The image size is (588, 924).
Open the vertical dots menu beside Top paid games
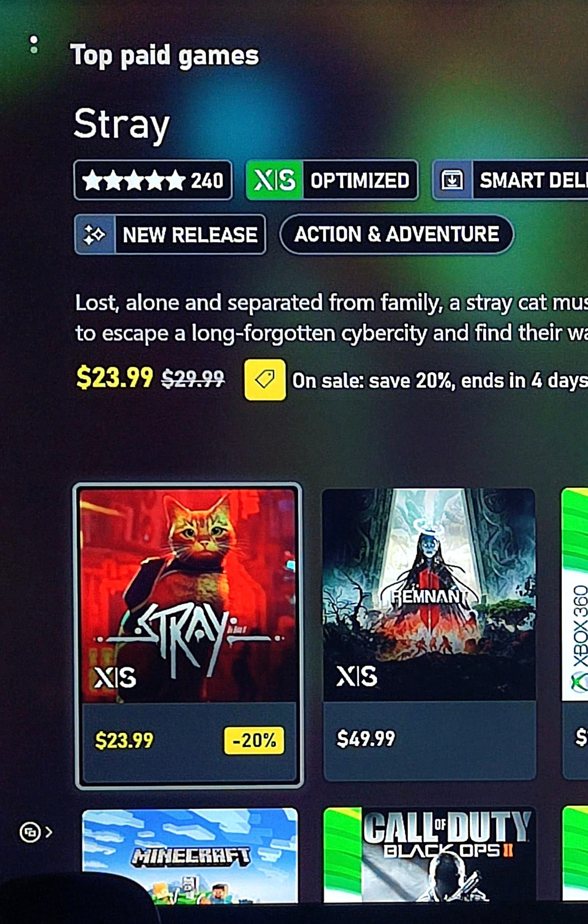(x=34, y=44)
